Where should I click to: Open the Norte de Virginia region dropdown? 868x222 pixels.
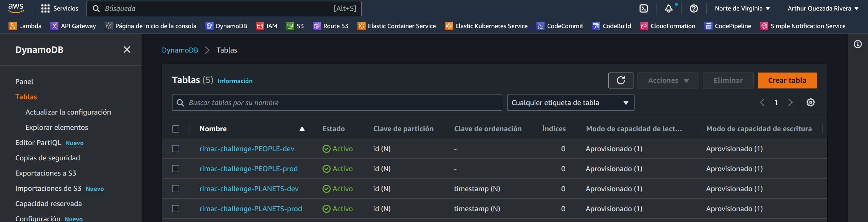point(742,8)
